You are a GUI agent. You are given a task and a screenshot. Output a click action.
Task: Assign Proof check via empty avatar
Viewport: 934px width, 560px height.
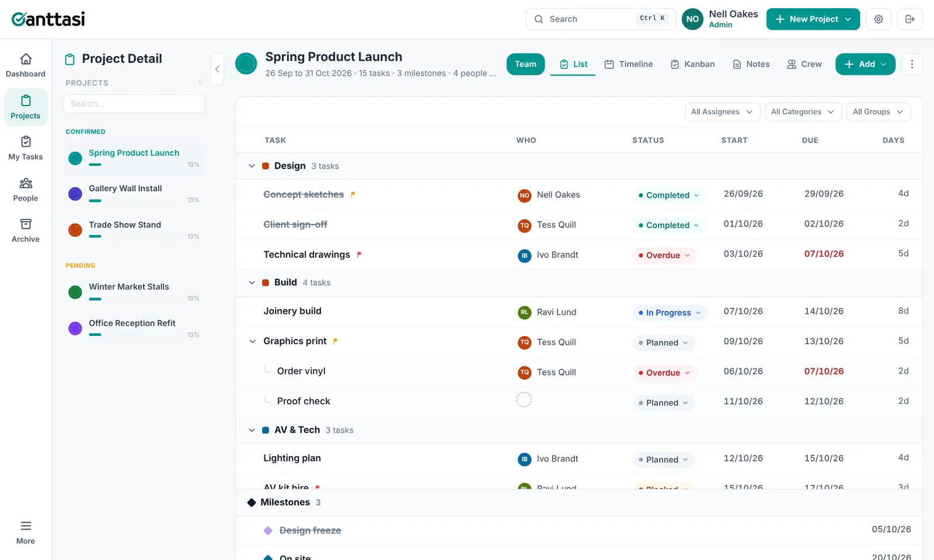pos(524,400)
